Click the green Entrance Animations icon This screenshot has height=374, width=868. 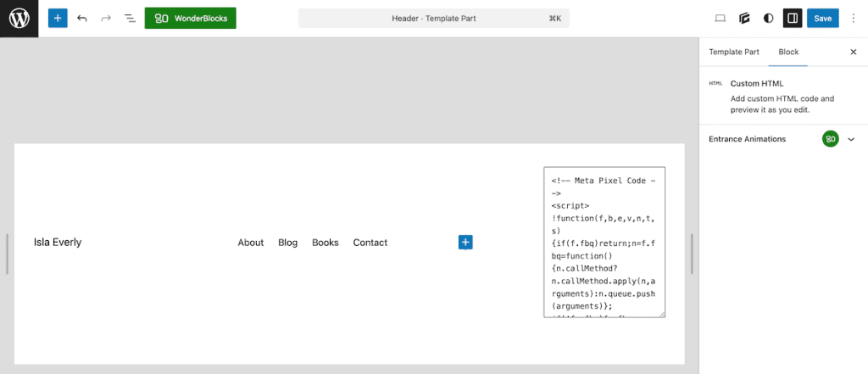(830, 139)
